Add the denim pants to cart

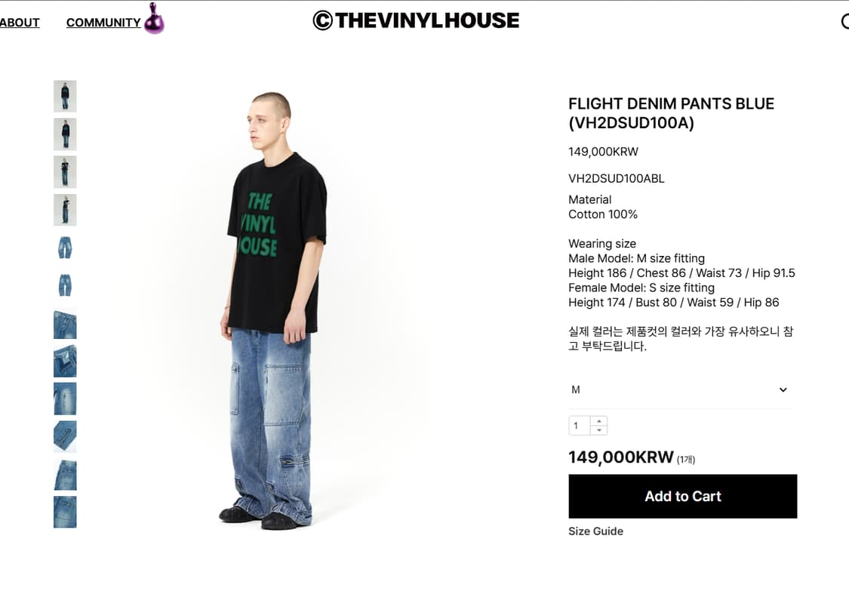click(683, 496)
